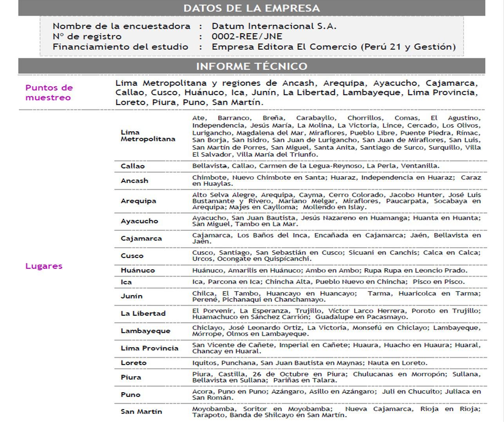
Task: Click the Lambayeque row label
Action: (x=145, y=331)
